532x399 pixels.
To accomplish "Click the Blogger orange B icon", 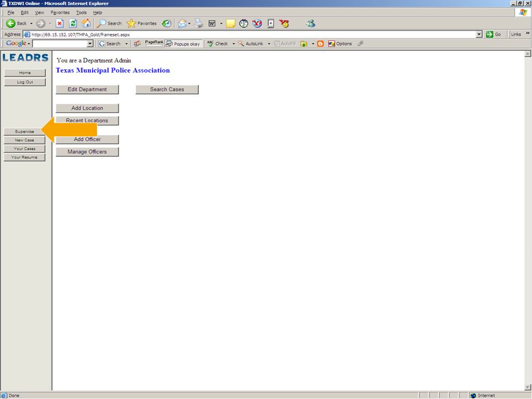I will point(320,43).
